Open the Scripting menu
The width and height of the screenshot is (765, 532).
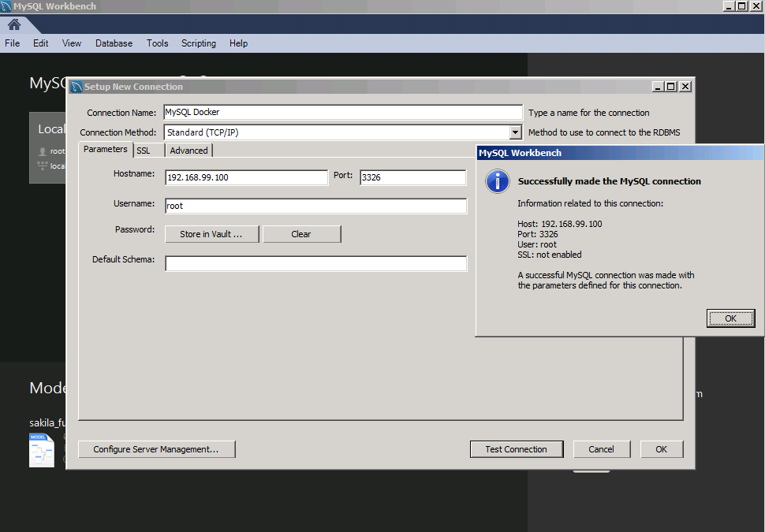[199, 43]
